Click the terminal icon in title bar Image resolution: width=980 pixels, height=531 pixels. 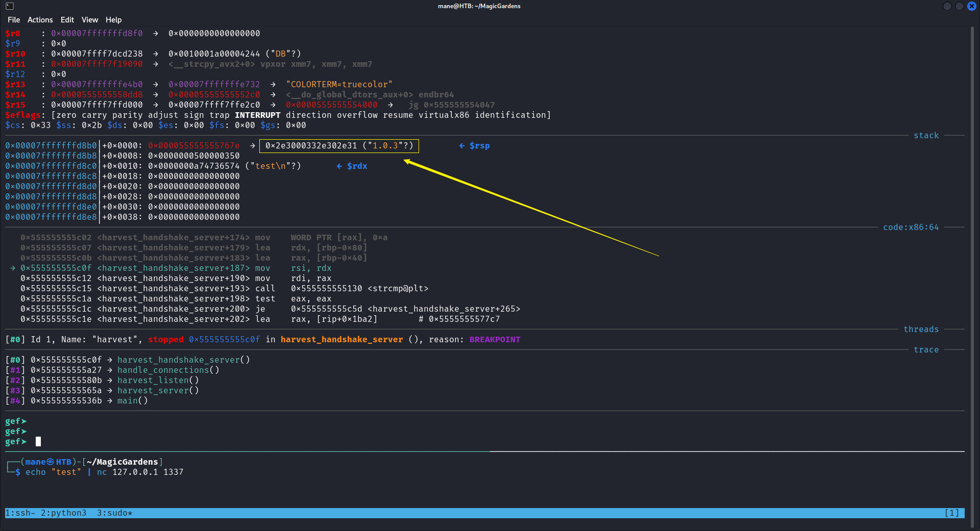click(10, 6)
